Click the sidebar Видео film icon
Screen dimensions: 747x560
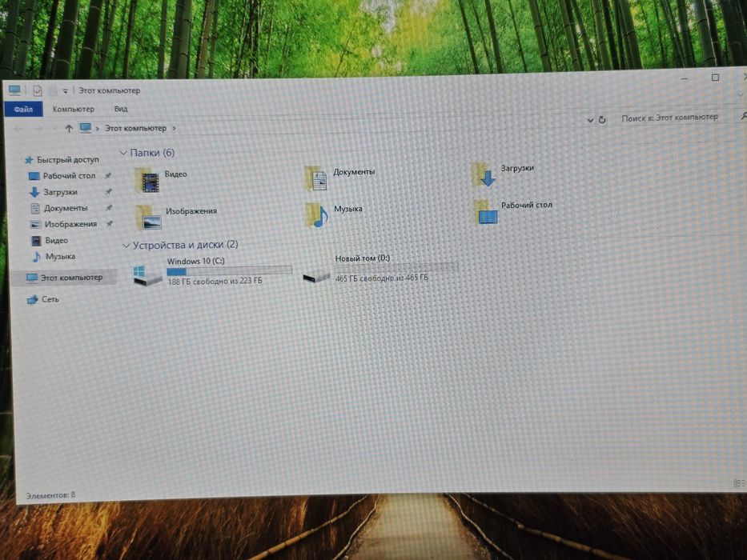tap(36, 241)
